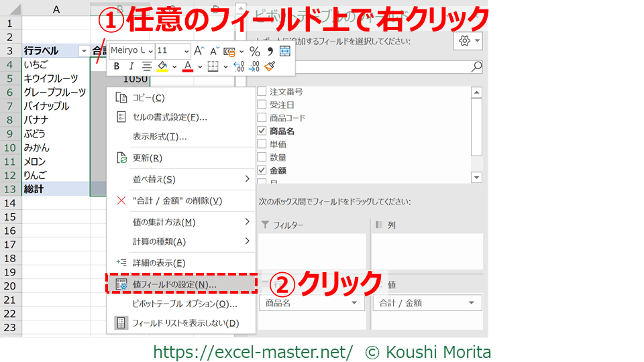
Task: Open the 並べ替え(S) submenu
Action: tap(181, 179)
